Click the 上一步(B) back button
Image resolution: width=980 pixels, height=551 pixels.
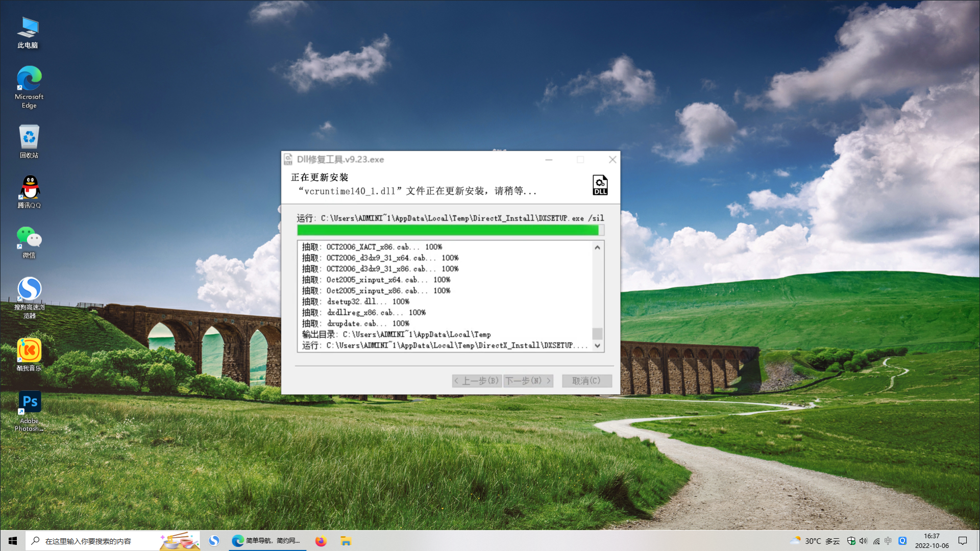476,381
